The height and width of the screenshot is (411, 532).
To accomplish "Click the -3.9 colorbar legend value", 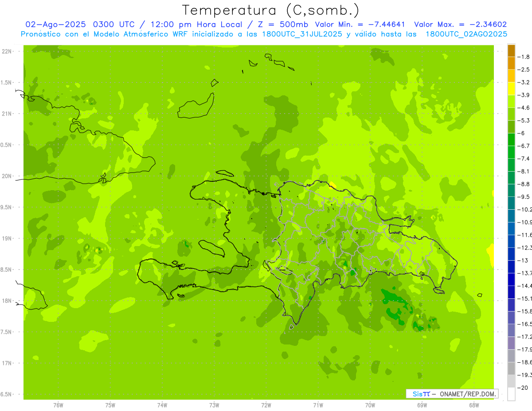I will [524, 95].
